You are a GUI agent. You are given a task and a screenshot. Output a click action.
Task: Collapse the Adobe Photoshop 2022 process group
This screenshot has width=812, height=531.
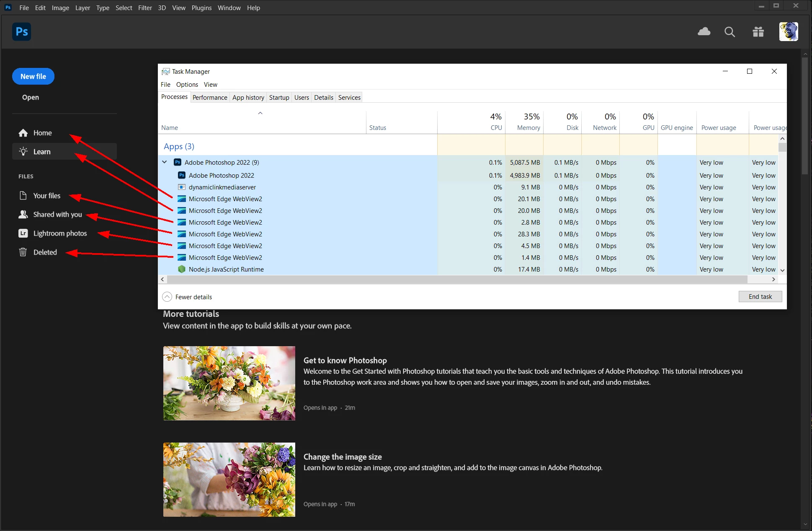click(x=165, y=162)
